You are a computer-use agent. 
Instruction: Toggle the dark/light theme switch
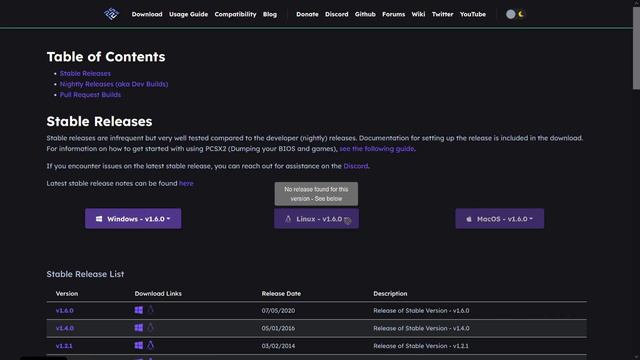pyautogui.click(x=515, y=14)
